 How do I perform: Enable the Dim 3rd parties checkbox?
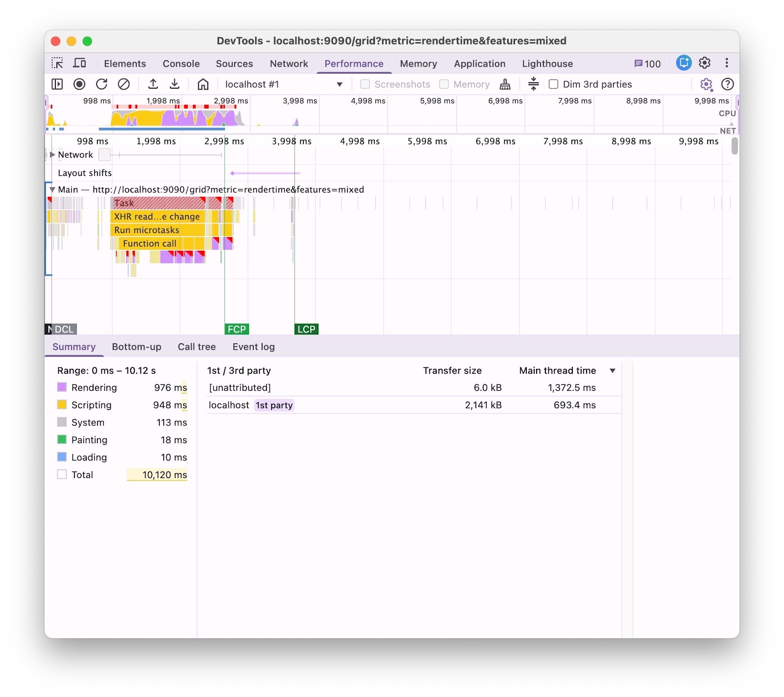[x=553, y=84]
